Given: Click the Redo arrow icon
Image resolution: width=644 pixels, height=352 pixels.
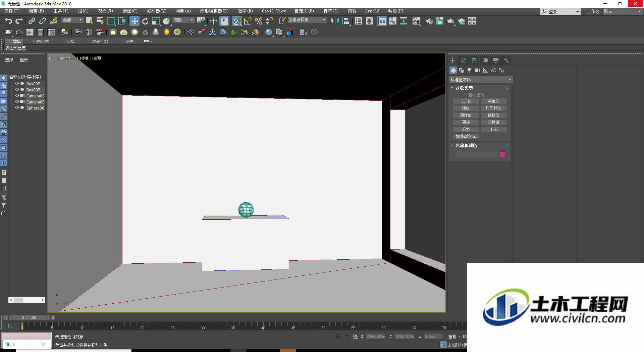Looking at the screenshot, I should (x=19, y=21).
